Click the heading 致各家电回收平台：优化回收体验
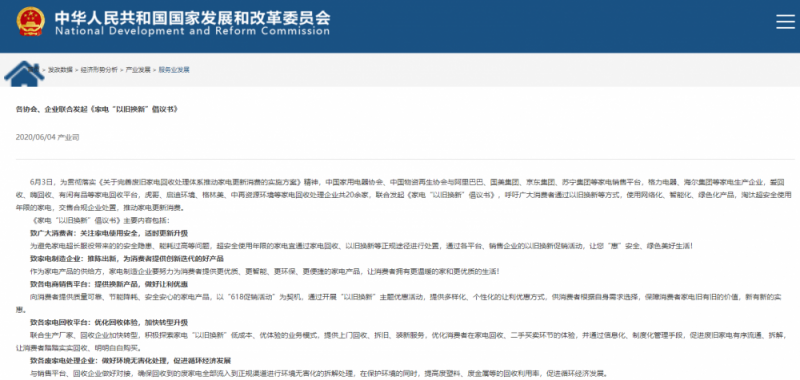 click(x=109, y=322)
